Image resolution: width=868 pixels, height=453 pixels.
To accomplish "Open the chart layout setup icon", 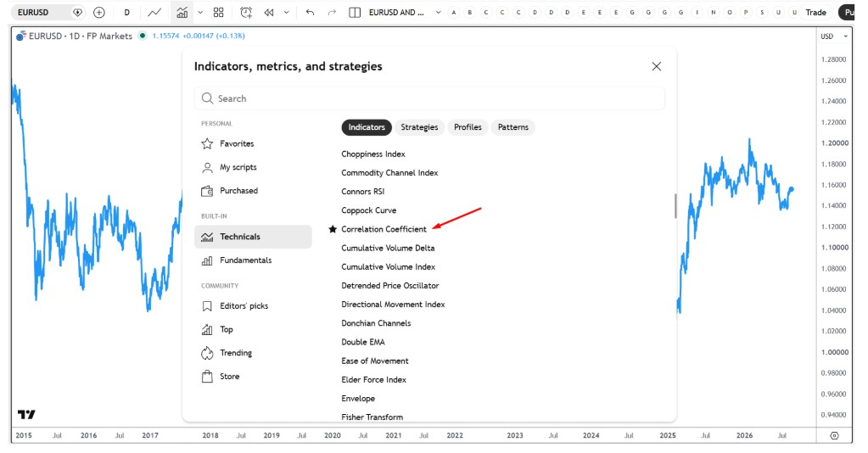I will click(x=355, y=12).
